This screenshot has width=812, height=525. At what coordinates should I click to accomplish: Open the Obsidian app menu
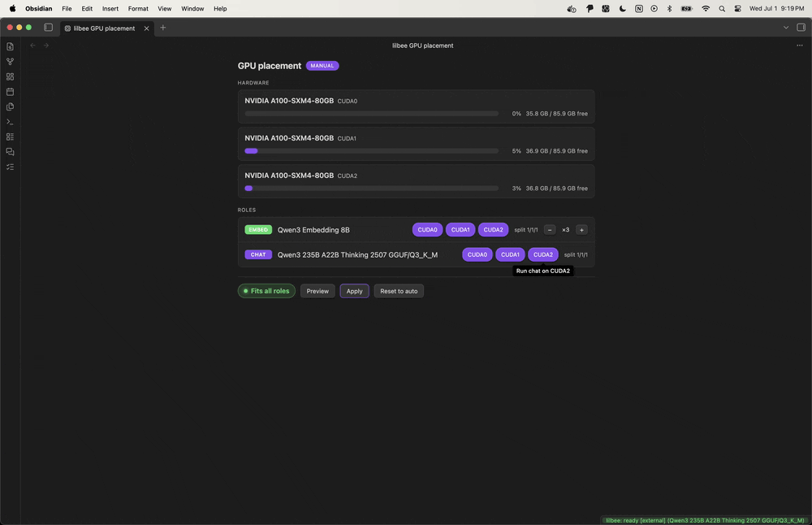[x=39, y=8]
